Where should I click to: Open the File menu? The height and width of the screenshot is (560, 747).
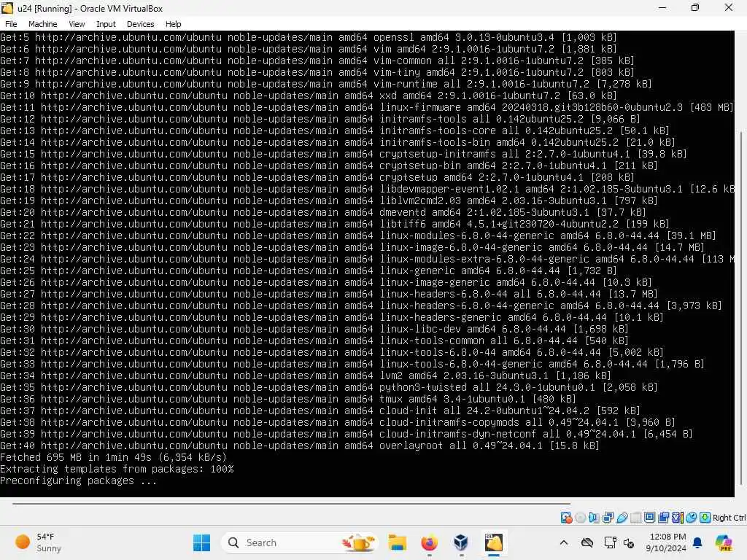(x=11, y=24)
